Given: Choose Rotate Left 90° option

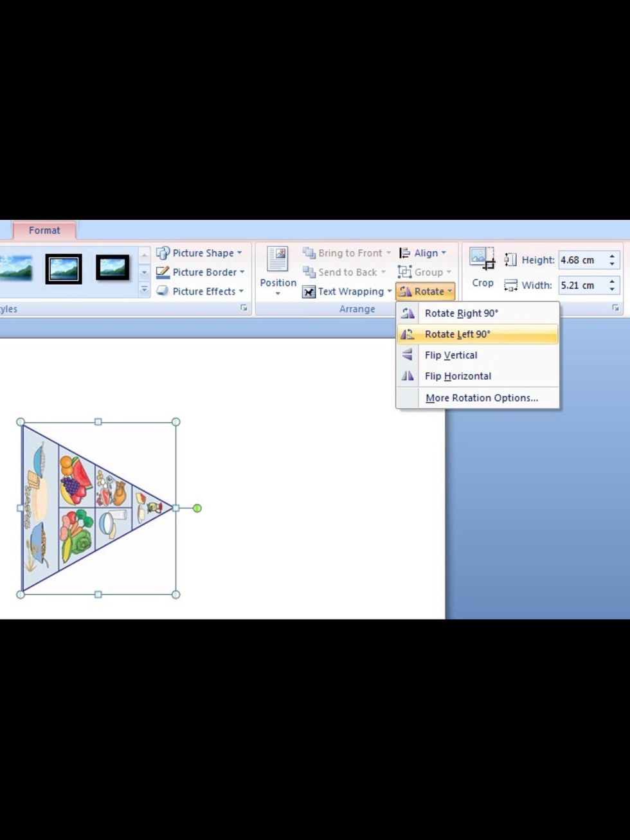Looking at the screenshot, I should (457, 334).
